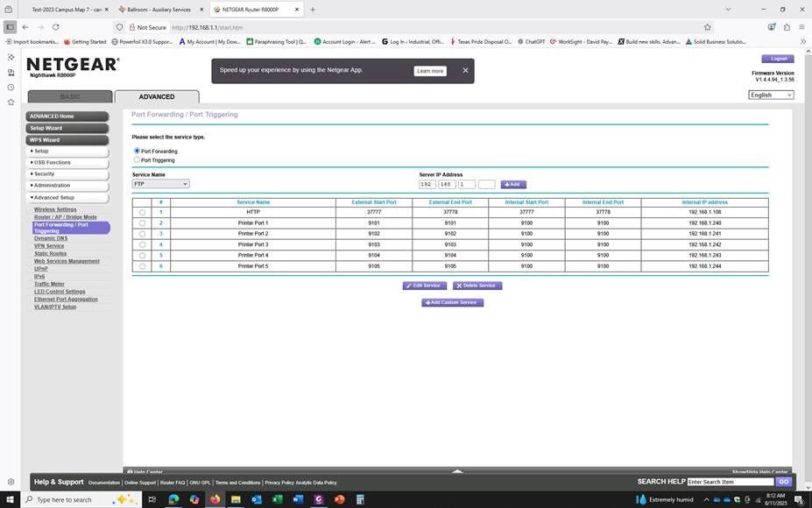Viewport: 812px width, 508px height.
Task: Bookmark this page with star icon
Action: 708,27
